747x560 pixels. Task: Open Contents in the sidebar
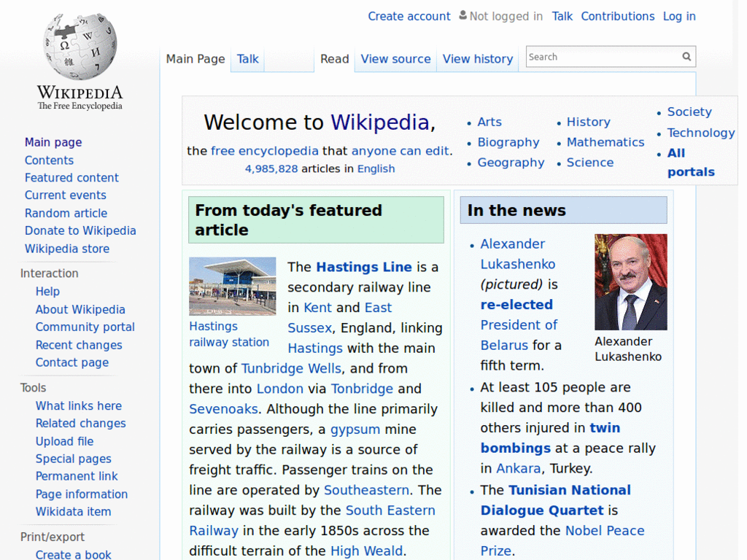click(x=49, y=160)
